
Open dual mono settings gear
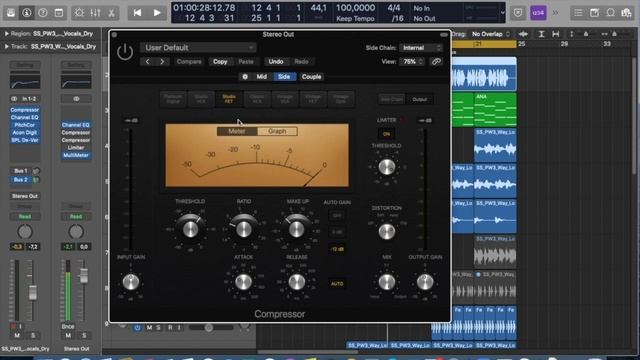click(245, 77)
